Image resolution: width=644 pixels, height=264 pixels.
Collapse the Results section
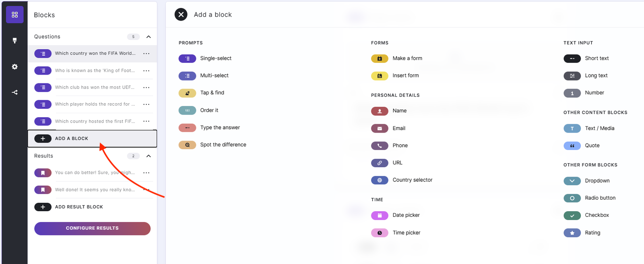pos(149,156)
